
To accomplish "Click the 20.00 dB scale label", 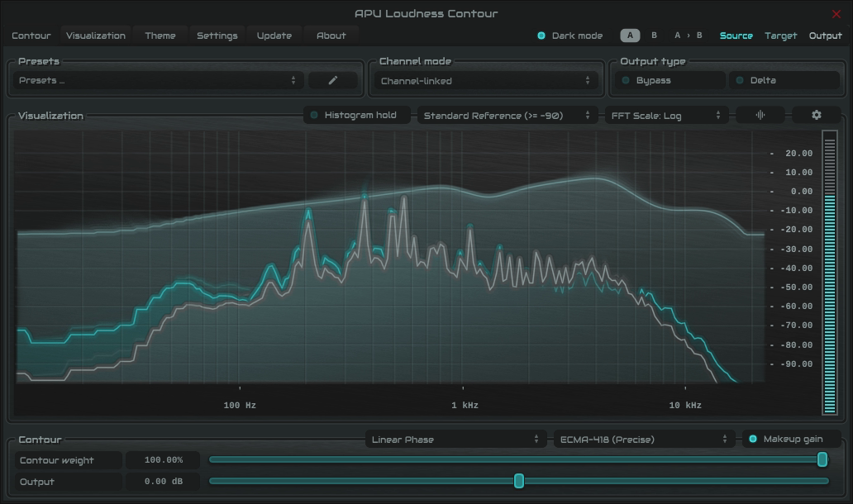I will click(798, 154).
